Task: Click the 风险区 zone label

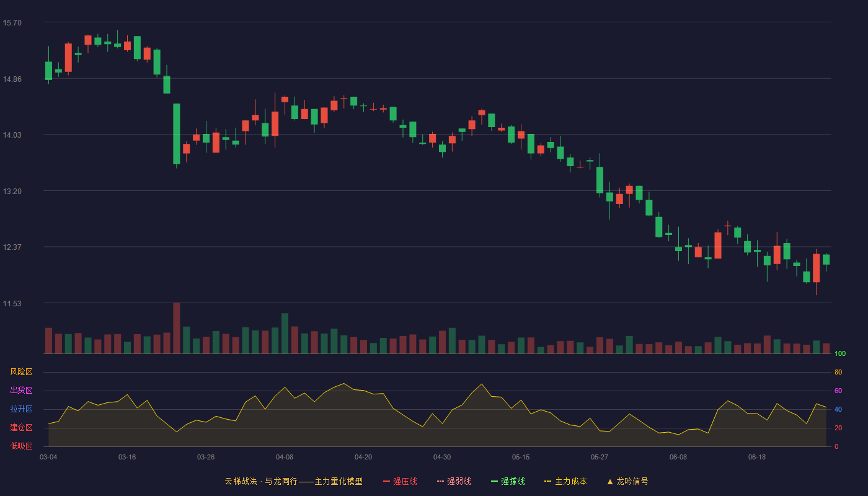Action: point(21,372)
